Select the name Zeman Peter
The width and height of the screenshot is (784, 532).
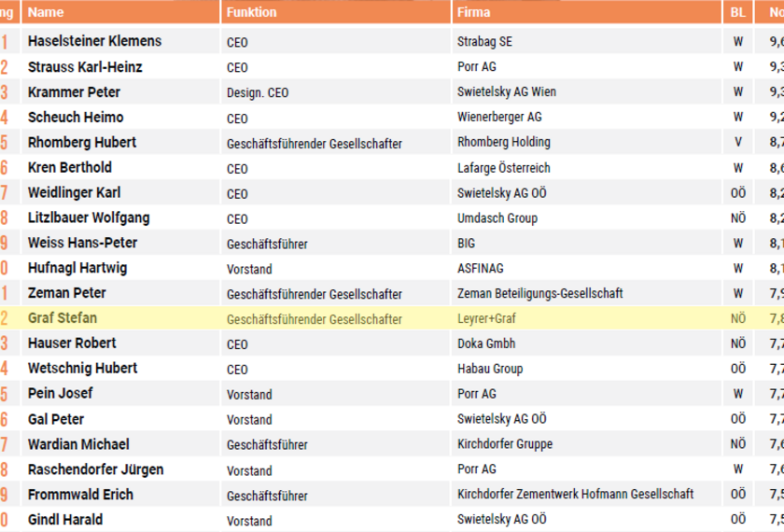(66, 292)
